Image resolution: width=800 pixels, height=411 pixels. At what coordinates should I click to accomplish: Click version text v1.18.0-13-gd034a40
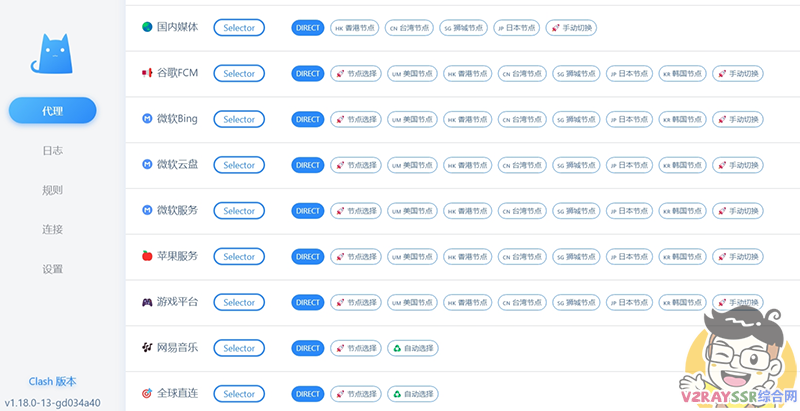pos(53,402)
